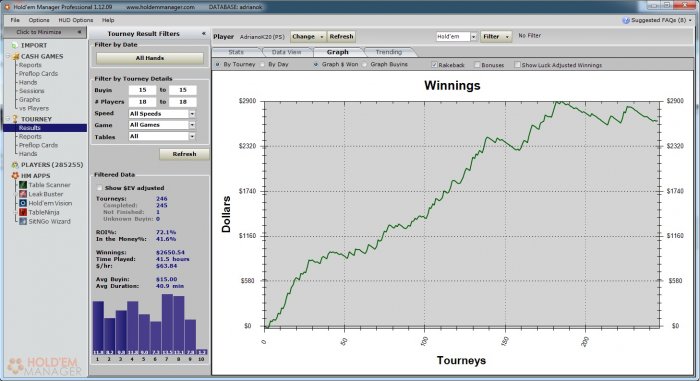Open the HUD Options menu

(75, 20)
